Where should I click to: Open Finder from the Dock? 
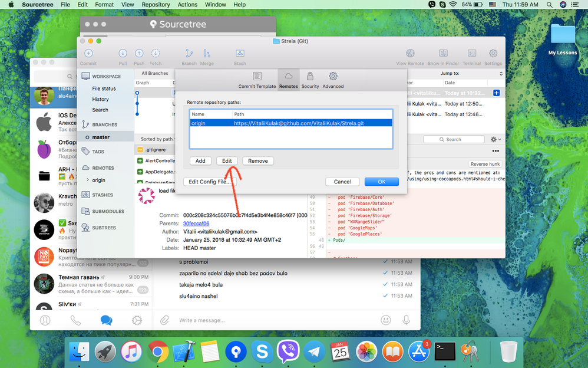point(80,352)
